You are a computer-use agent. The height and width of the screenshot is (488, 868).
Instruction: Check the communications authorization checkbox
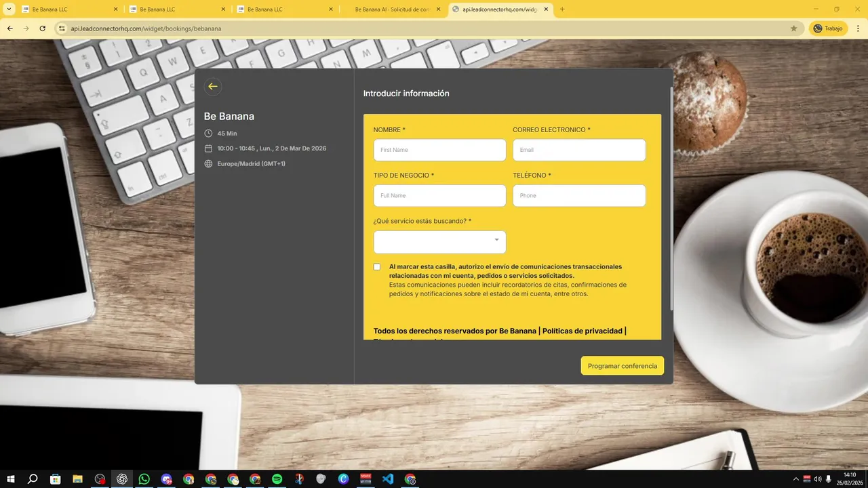coord(377,266)
